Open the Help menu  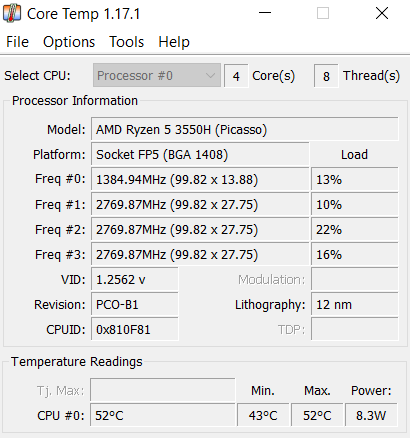tap(174, 42)
